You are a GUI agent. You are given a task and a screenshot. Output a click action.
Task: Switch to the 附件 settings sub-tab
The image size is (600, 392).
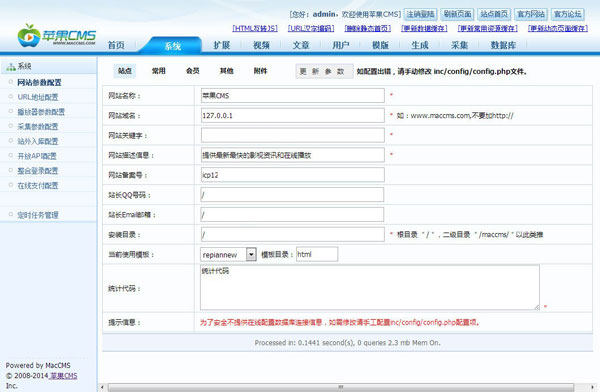click(260, 71)
